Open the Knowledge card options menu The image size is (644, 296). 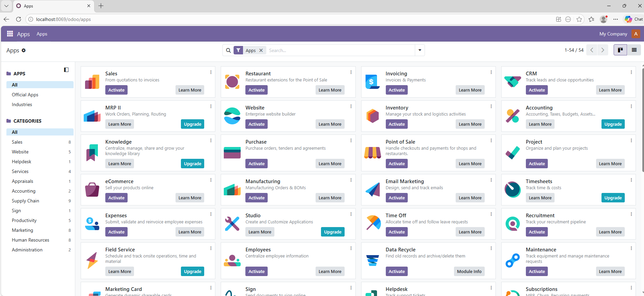[211, 141]
